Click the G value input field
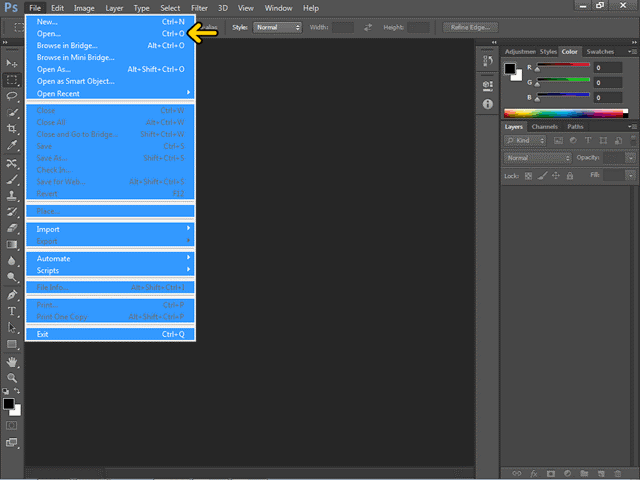The width and height of the screenshot is (640, 480). (608, 83)
